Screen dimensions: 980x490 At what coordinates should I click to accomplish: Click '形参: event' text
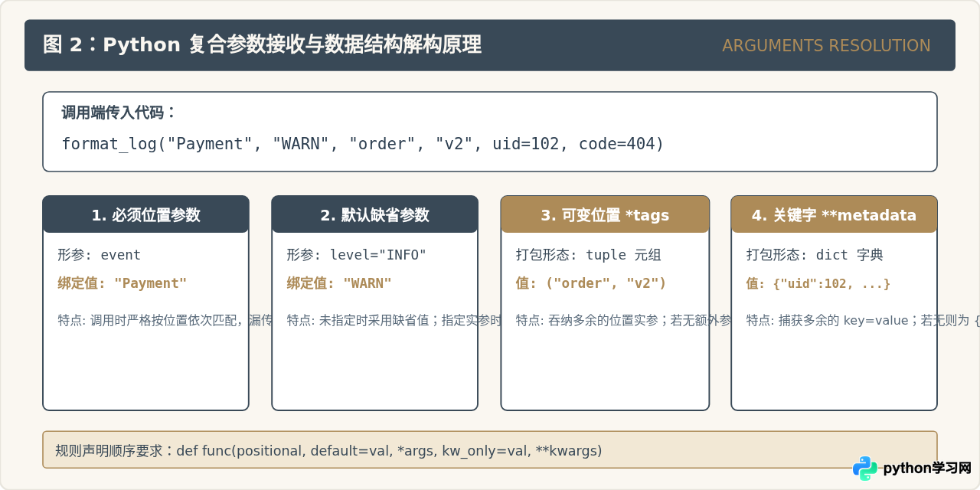pos(100,255)
